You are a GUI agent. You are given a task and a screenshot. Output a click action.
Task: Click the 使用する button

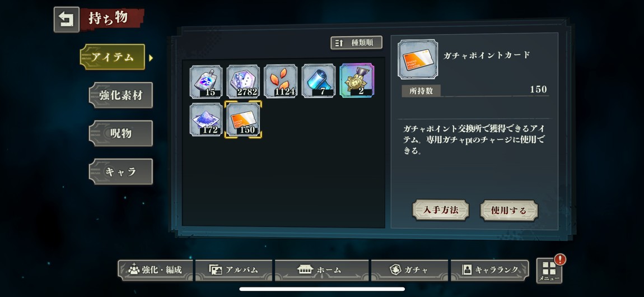coord(509,210)
